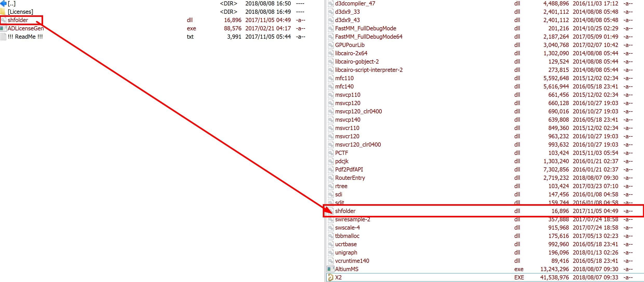The height and width of the screenshot is (282, 644).
Task: Click the ADLicenseGen exe icon
Action: point(3,29)
